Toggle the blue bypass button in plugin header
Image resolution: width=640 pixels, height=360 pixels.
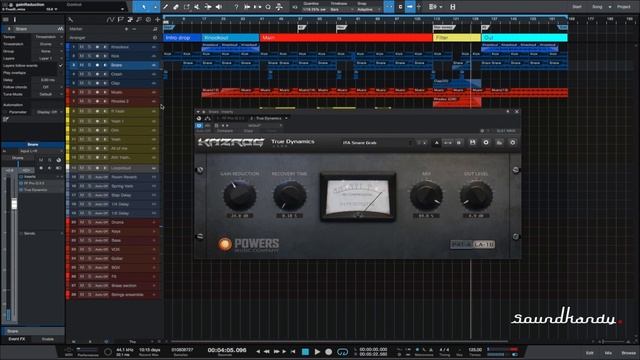(x=199, y=126)
